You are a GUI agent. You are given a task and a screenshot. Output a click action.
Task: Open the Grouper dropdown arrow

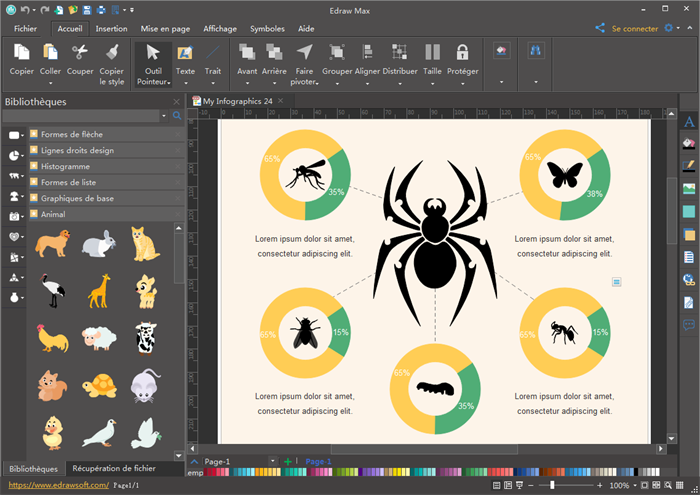coord(337,83)
